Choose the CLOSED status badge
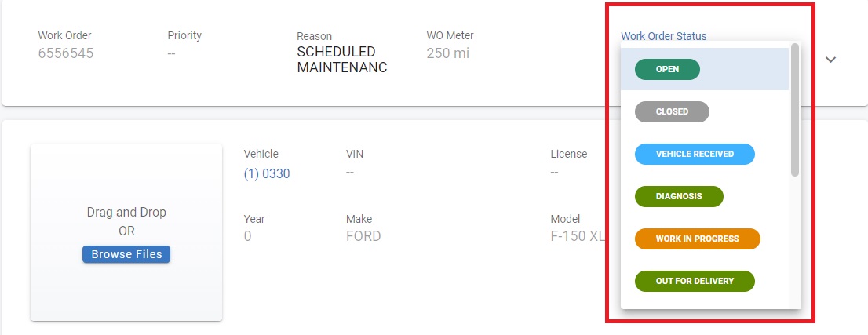Screen dimensions: 868x335 click(x=672, y=111)
